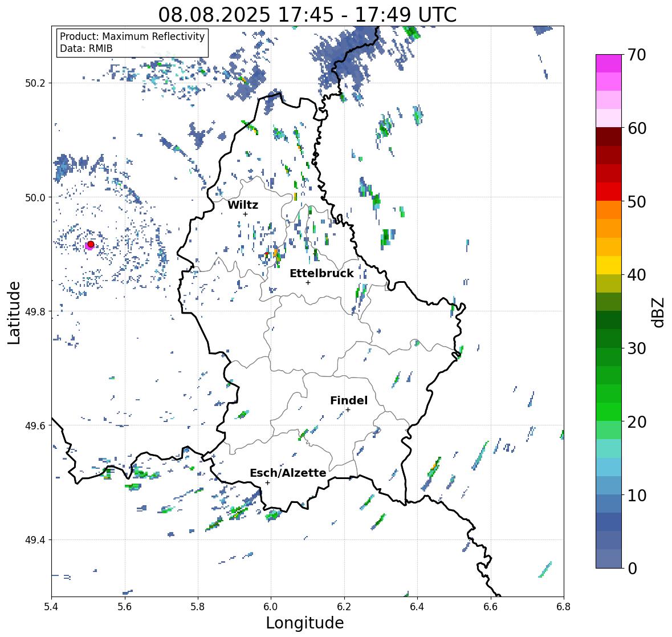Click the 49.8 latitude tick label

pos(35,311)
